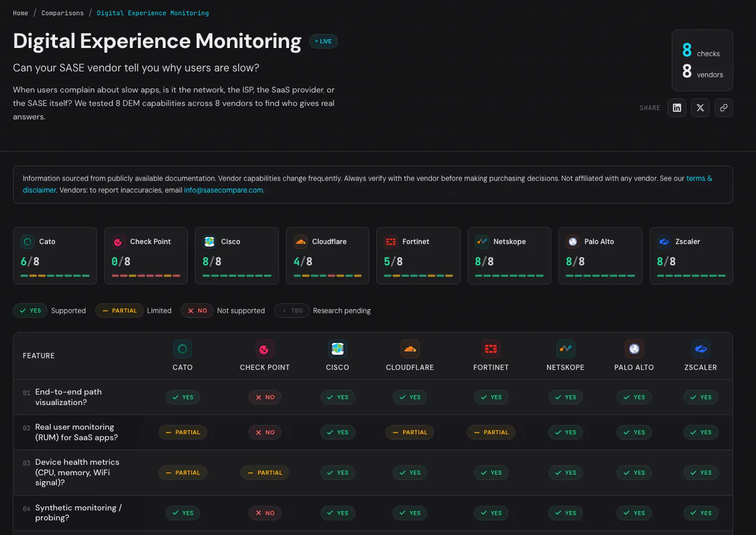Click the Cato logo in the summary card
The width and height of the screenshot is (756, 535).
28,242
